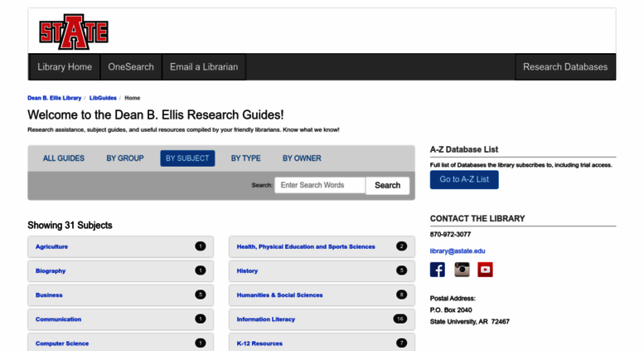Open Research Databases from the navbar
Viewport: 644px width, 351px height.
565,67
